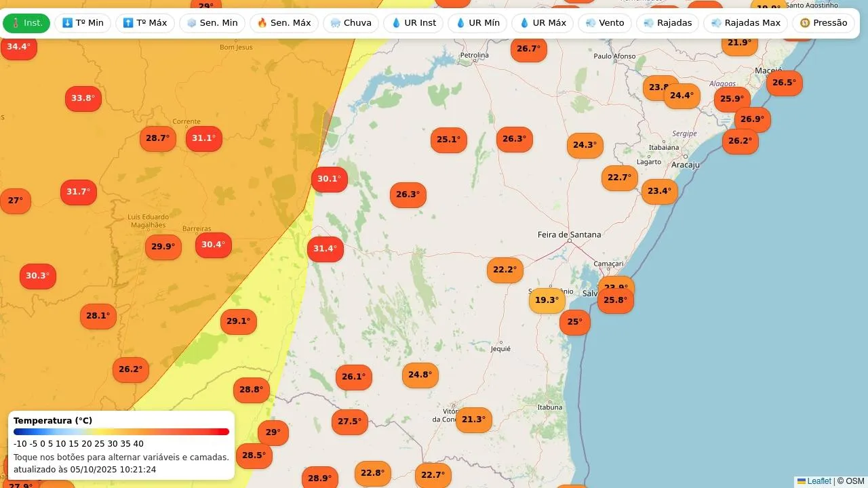Display the Chuva rain layer
The image size is (868, 488).
click(x=351, y=23)
